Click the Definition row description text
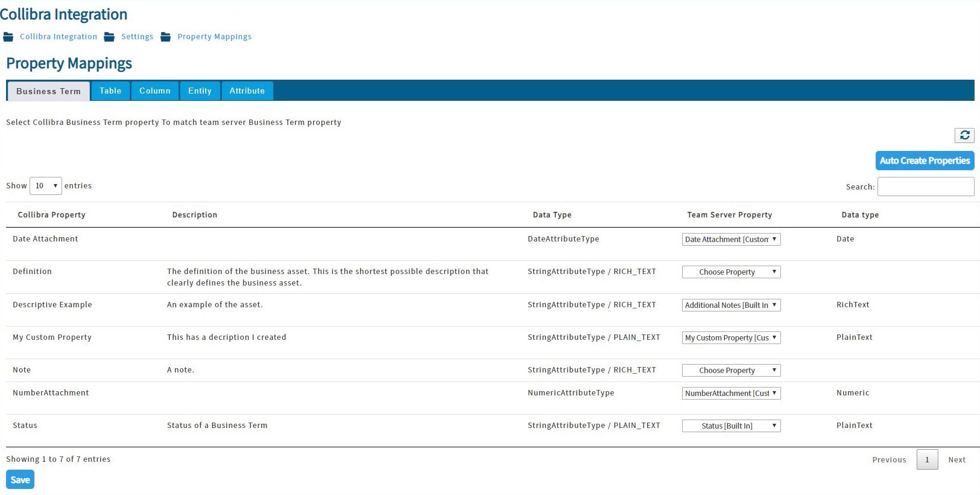Screen dimensions: 980x495 tap(328, 277)
